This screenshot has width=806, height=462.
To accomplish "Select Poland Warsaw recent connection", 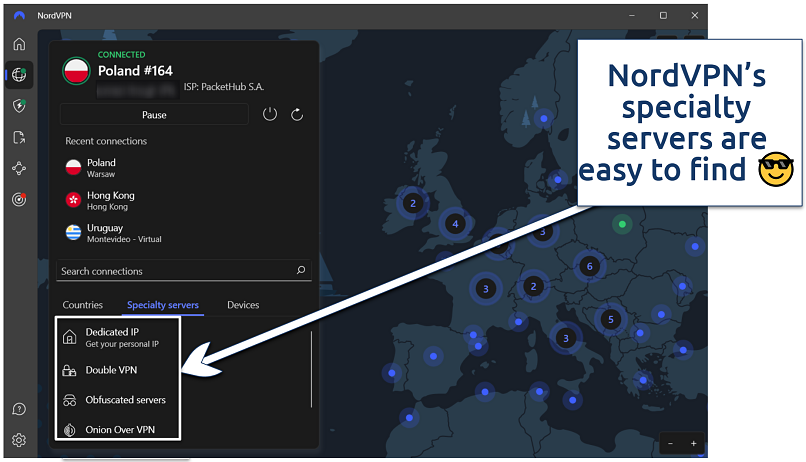I will point(101,168).
